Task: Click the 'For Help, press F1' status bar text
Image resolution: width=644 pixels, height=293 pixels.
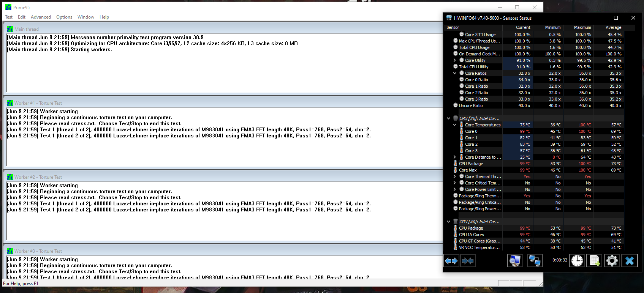Action: 21,284
